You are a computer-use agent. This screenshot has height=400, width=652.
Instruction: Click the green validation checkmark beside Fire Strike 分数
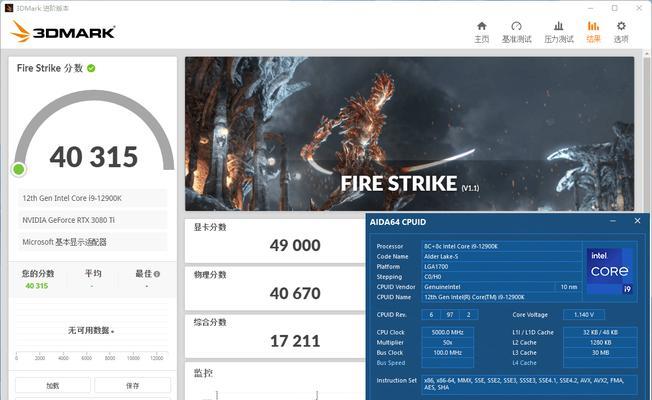(x=91, y=68)
